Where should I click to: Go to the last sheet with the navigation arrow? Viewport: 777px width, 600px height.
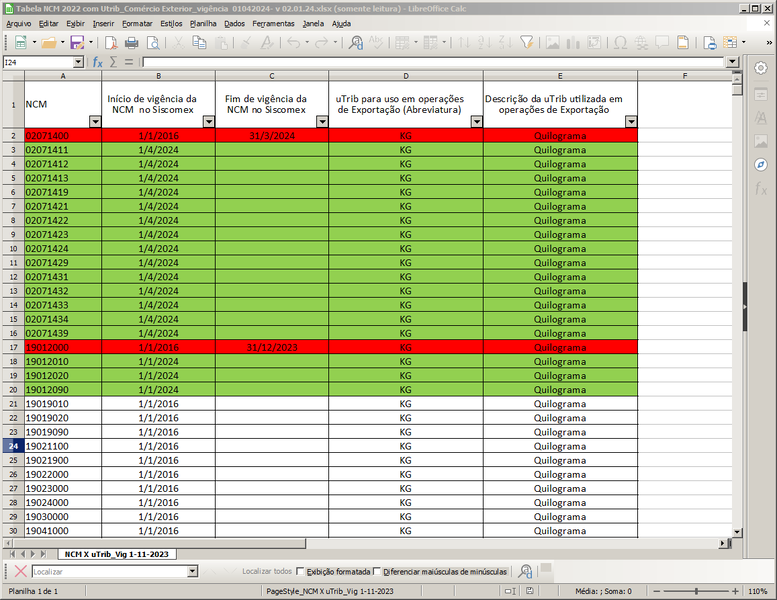44,554
